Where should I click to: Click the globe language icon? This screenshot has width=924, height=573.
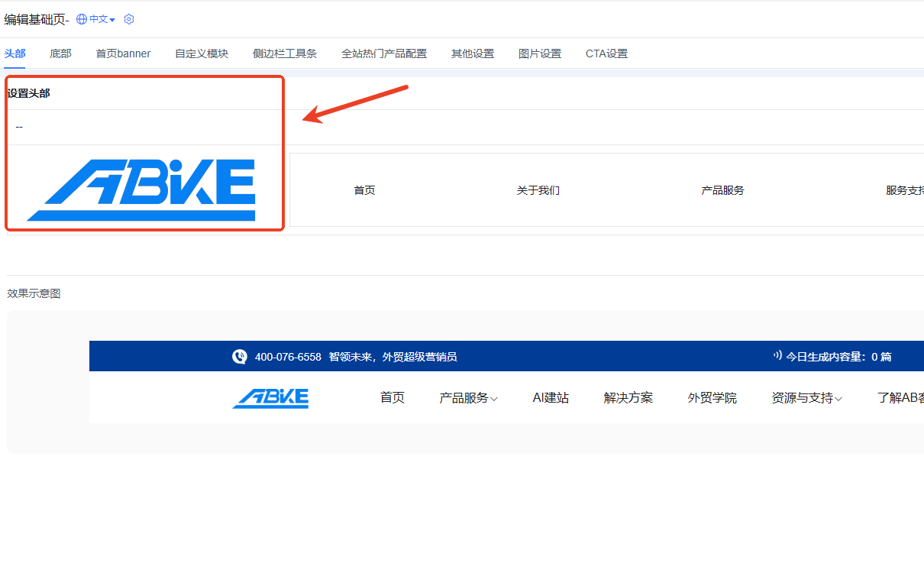(x=82, y=19)
